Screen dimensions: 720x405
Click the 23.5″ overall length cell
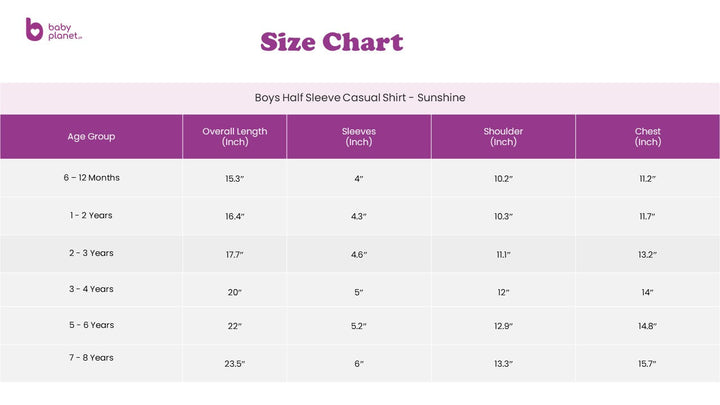[x=234, y=363]
